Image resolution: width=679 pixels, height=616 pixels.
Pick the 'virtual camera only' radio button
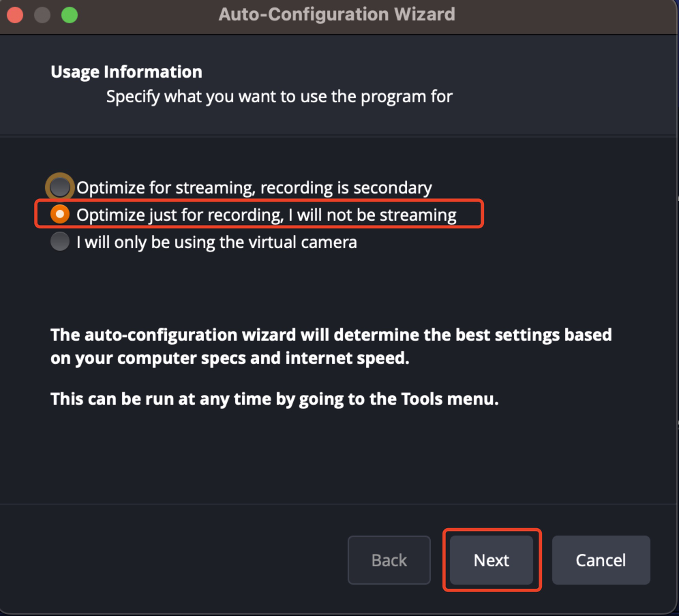pos(60,242)
